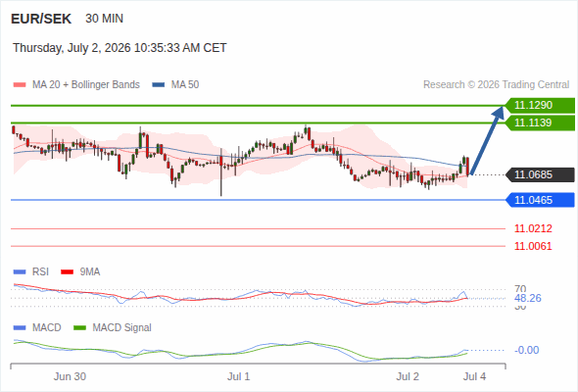Click the Jul 2 axis date

tap(408, 376)
